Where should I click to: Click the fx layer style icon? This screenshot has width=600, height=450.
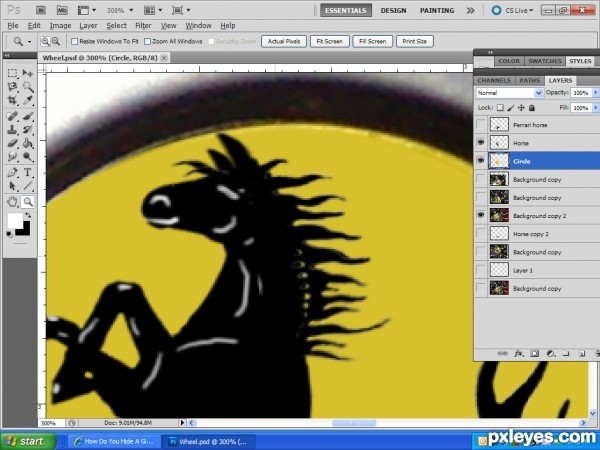[518, 354]
